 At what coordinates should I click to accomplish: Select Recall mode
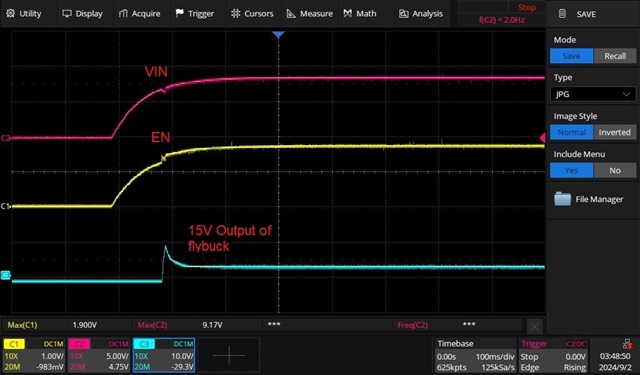[x=615, y=56]
